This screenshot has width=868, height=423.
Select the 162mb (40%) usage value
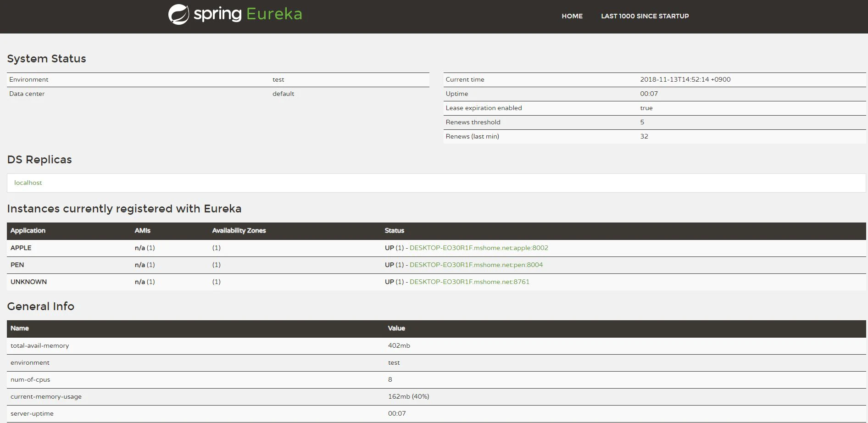click(x=408, y=396)
